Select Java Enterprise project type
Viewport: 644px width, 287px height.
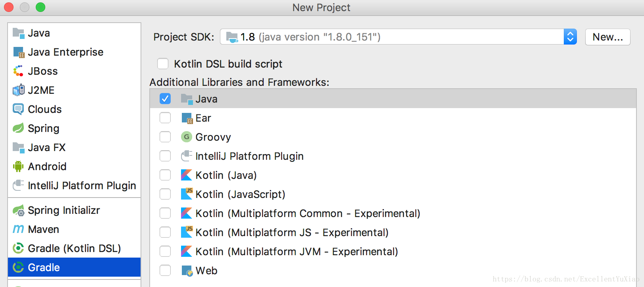click(x=66, y=52)
